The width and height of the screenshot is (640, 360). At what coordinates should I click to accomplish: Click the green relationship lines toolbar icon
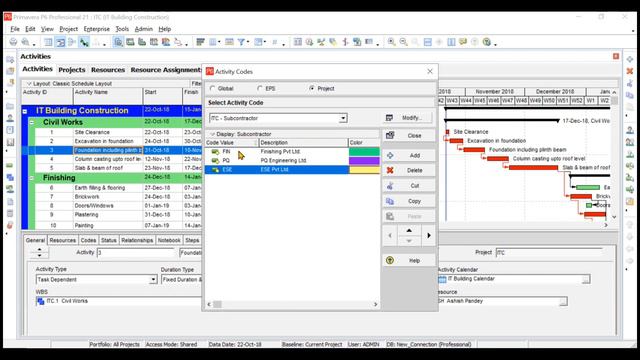(84, 42)
